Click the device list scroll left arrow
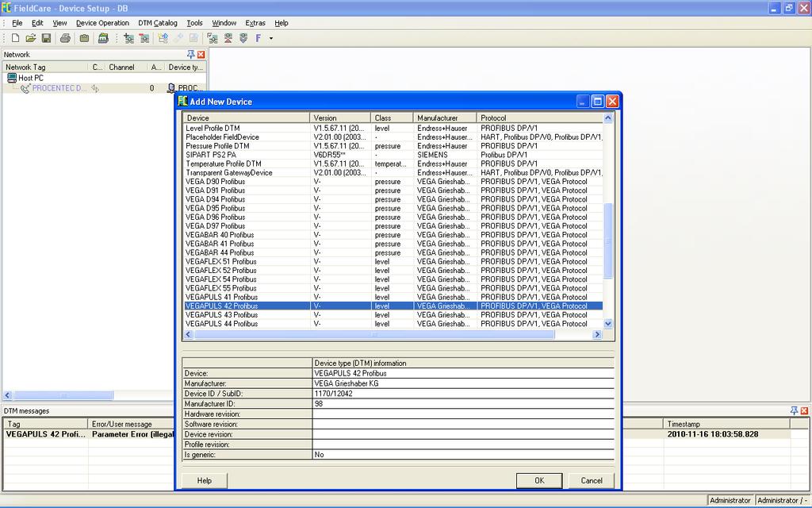The height and width of the screenshot is (508, 812). click(189, 334)
